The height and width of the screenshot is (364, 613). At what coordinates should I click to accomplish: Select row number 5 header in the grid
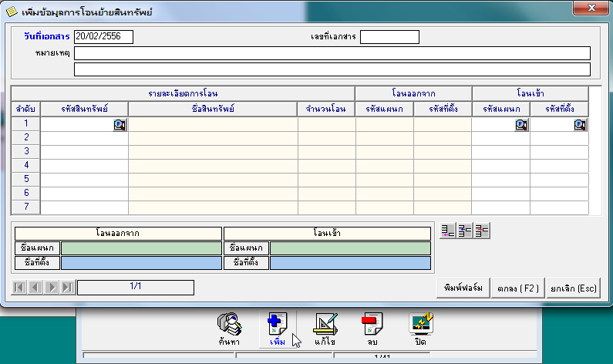pos(25,180)
